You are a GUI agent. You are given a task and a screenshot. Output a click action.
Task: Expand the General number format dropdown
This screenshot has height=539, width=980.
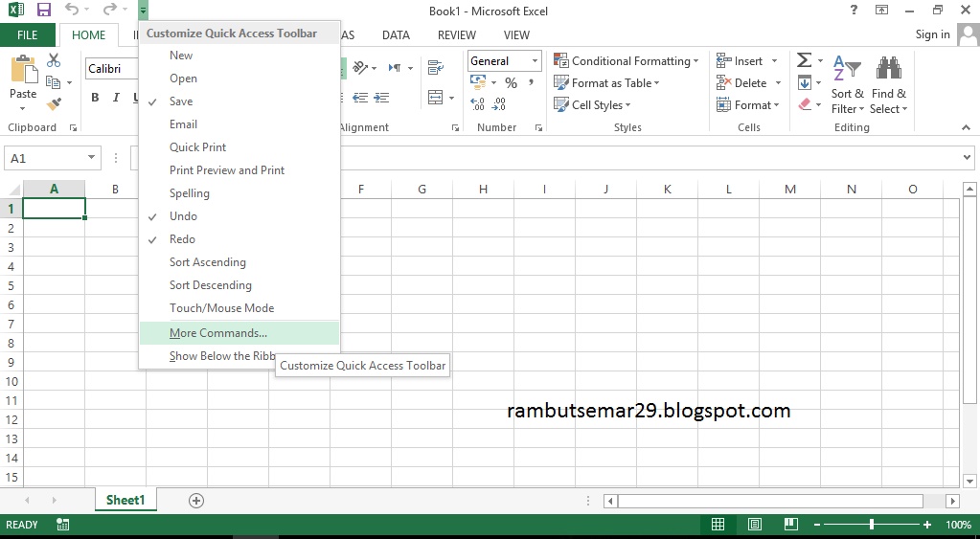(535, 61)
